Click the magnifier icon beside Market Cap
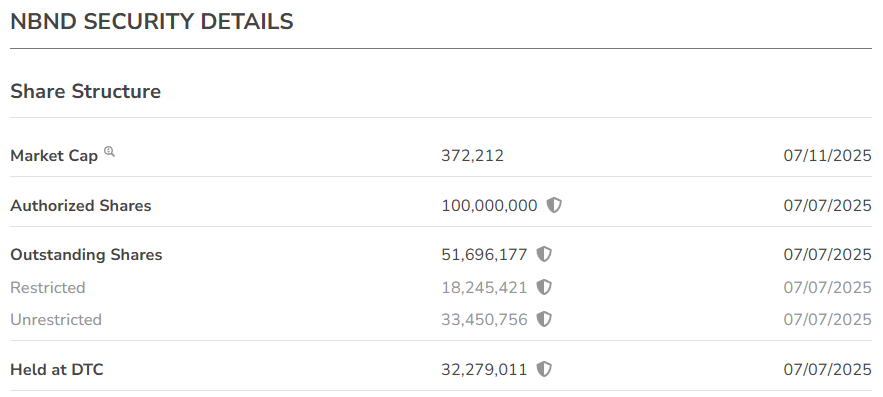Viewport: 883px width, 397px height. (x=109, y=151)
